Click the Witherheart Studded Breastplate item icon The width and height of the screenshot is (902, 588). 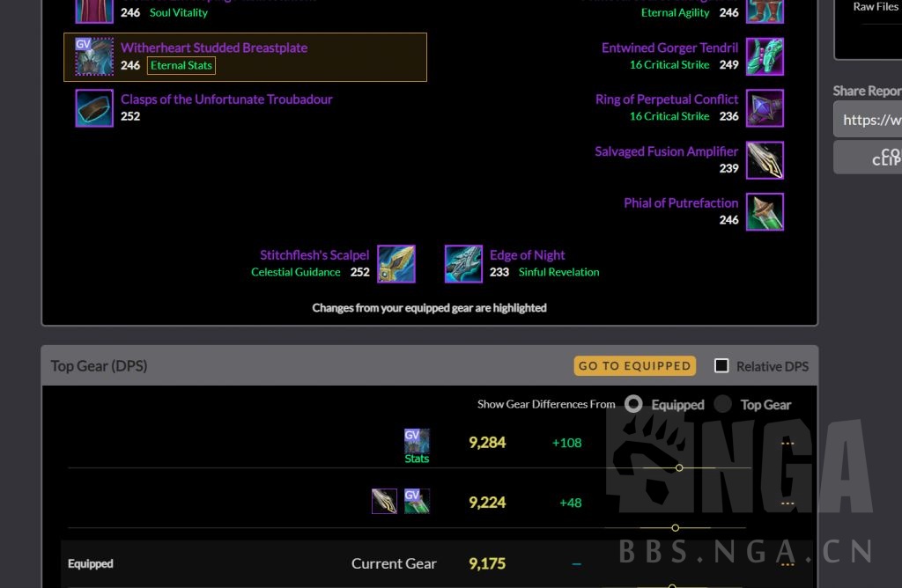pyautogui.click(x=94, y=56)
